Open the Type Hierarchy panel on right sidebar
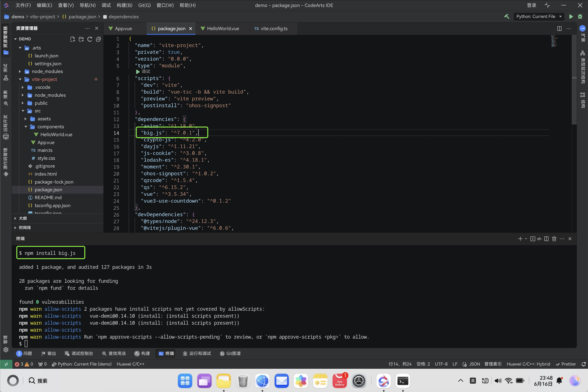The width and height of the screenshot is (588, 392). (x=582, y=67)
